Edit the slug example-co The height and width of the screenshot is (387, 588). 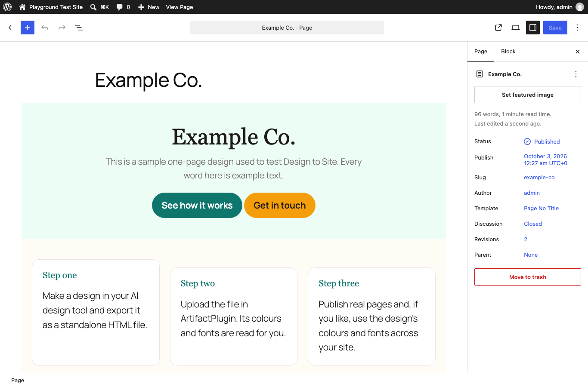[x=539, y=177]
